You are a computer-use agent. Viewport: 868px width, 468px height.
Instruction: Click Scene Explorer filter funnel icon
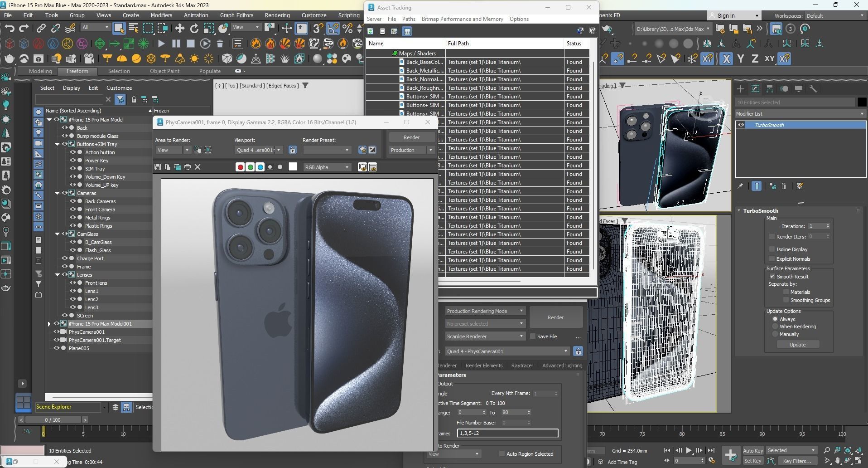coord(120,99)
